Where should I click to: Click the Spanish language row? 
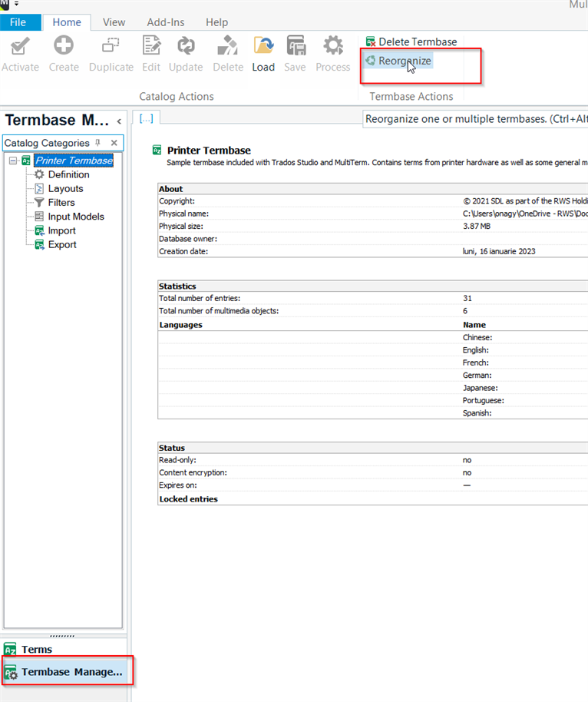[373, 412]
